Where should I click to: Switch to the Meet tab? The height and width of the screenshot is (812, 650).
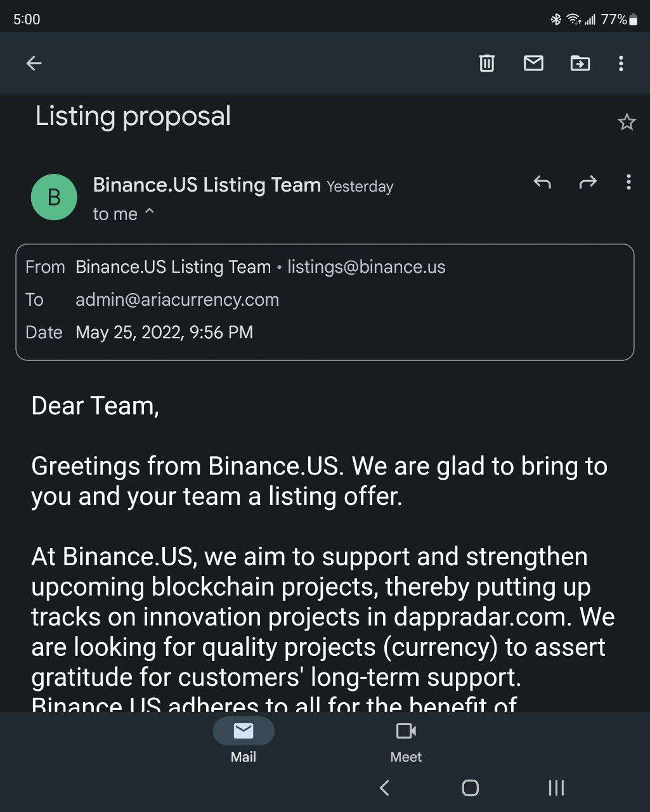point(406,740)
